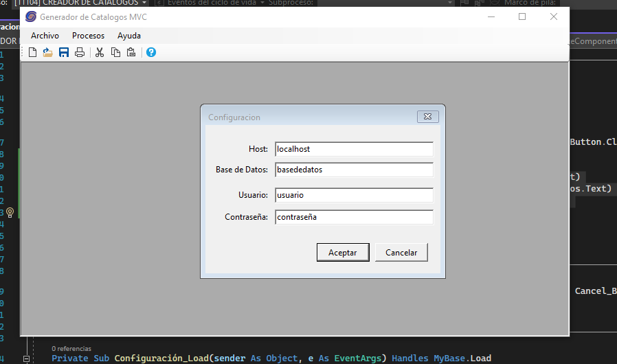This screenshot has width=617, height=364.
Task: Open Help via the blue question icon
Action: [151, 52]
